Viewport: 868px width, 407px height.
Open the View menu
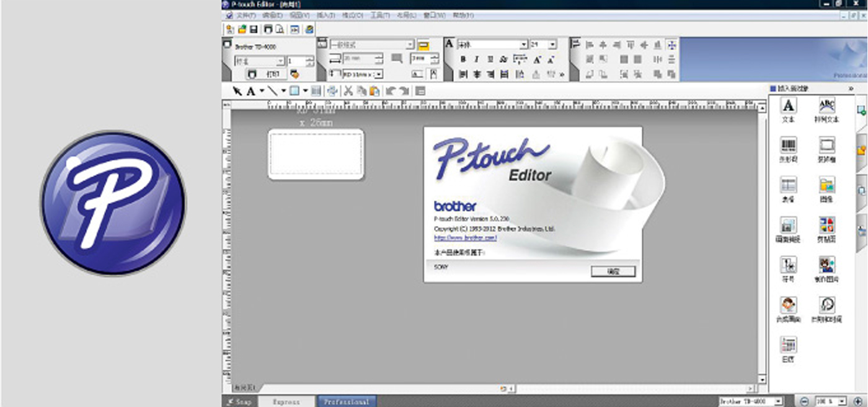(x=299, y=15)
